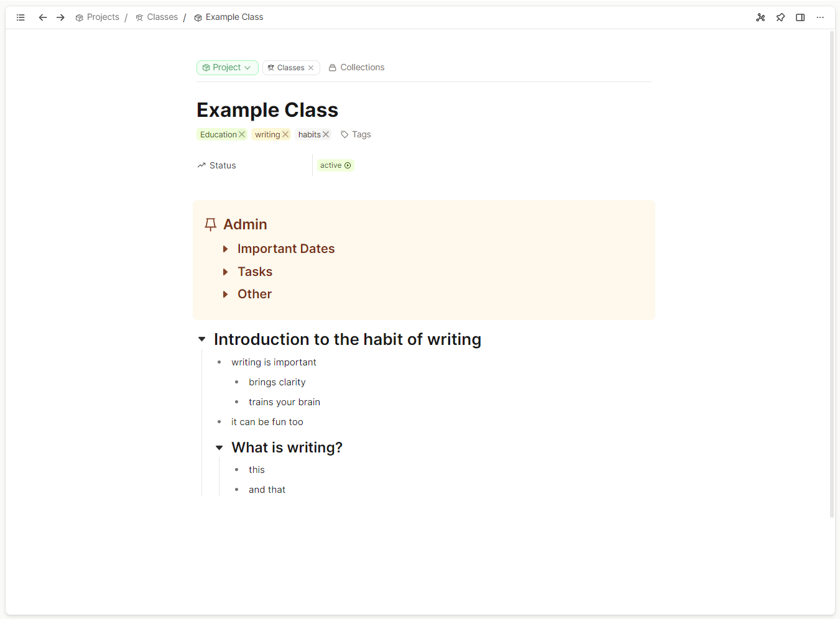840x619 pixels.
Task: Click the Introduction to the habit heading
Action: pos(348,339)
